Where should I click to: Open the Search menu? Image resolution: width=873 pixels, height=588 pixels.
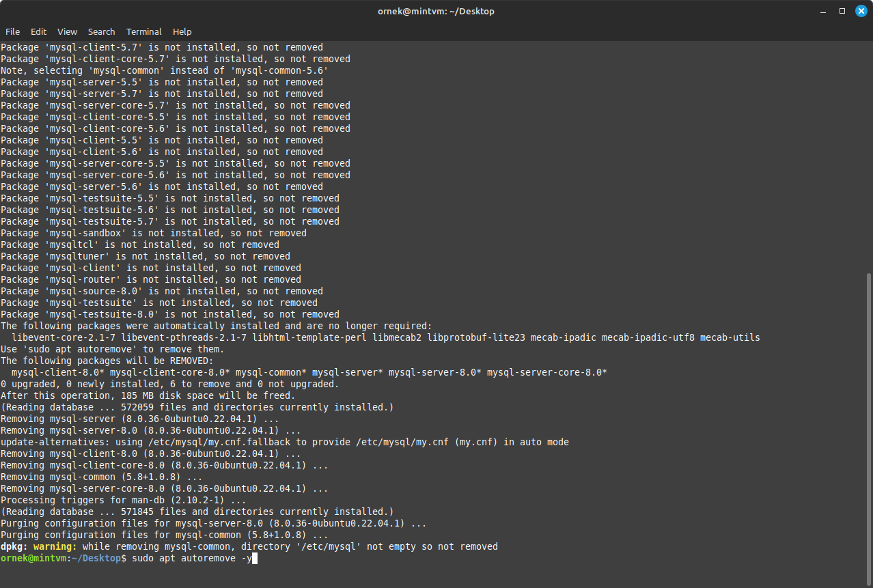tap(101, 31)
